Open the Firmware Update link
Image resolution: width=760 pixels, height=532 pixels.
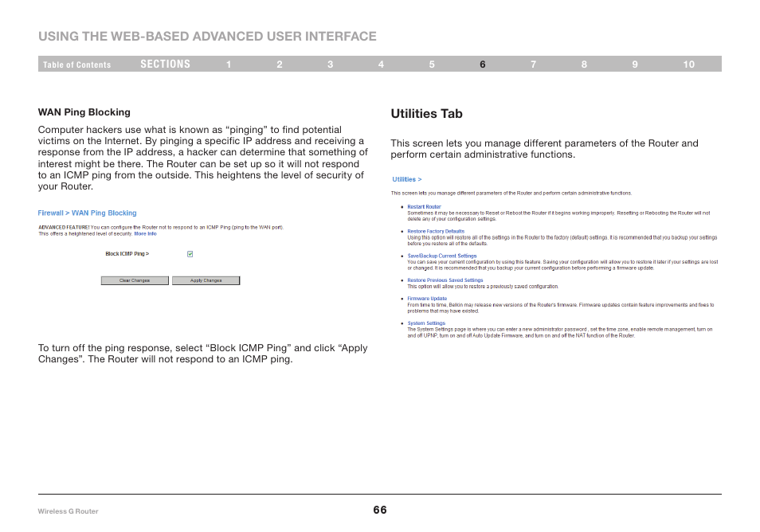(x=427, y=299)
